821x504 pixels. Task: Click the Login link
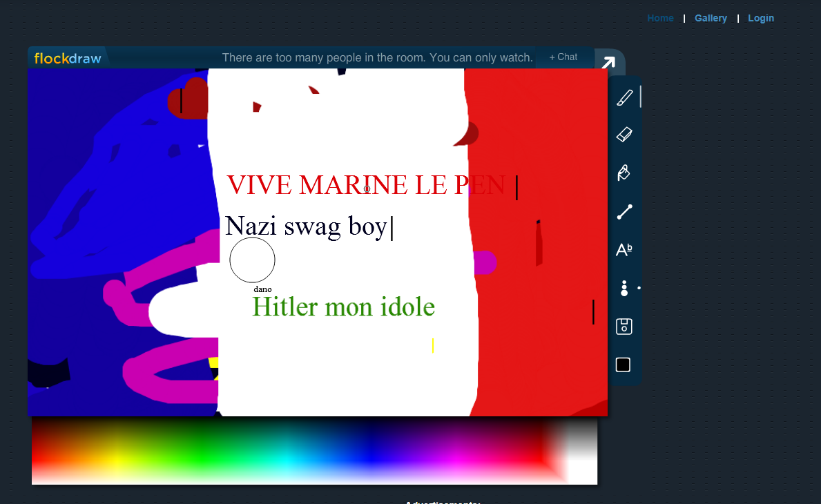point(761,19)
